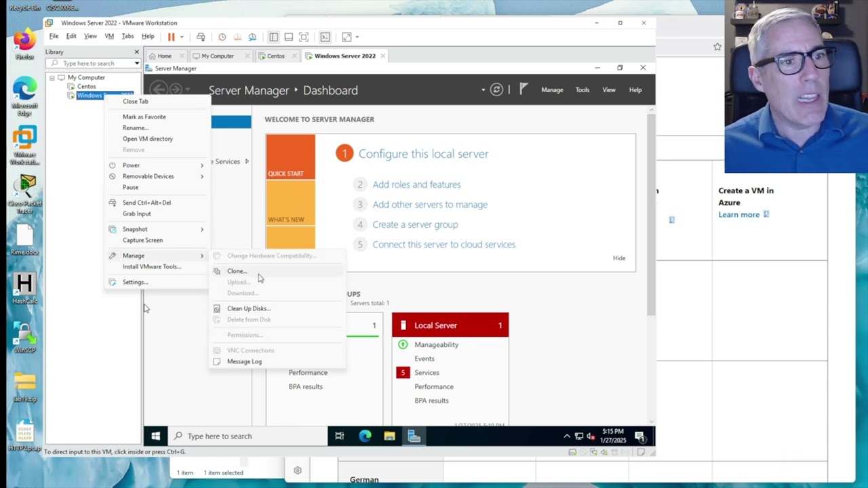Expand the Power submenu
This screenshot has width=868, height=488.
157,165
